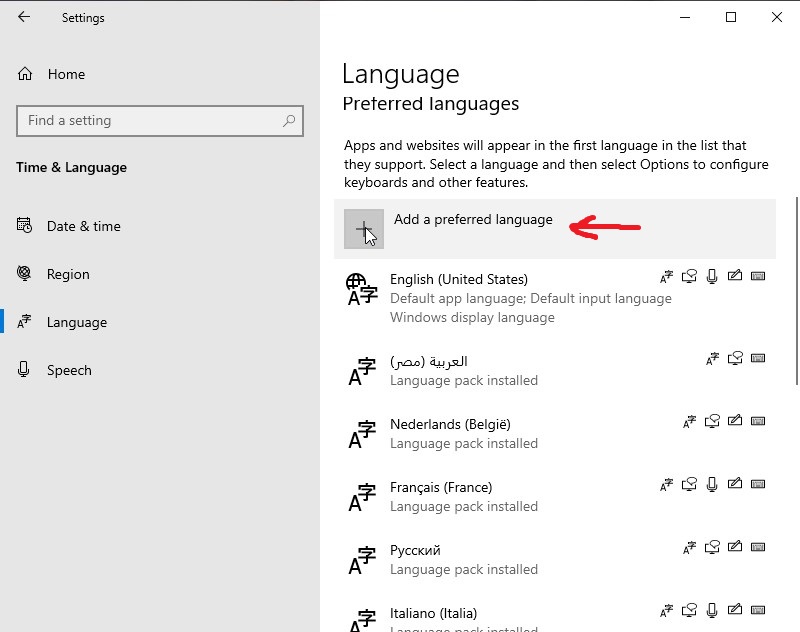Click text-to-speech icon for English
The height and width of the screenshot is (632, 800).
point(689,276)
